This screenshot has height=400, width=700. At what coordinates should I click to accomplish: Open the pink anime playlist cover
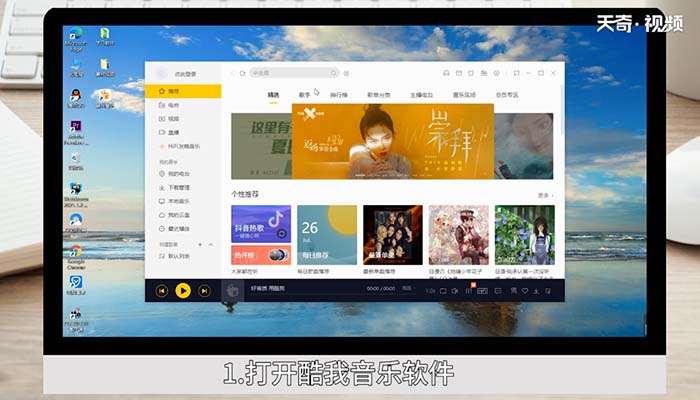point(458,235)
